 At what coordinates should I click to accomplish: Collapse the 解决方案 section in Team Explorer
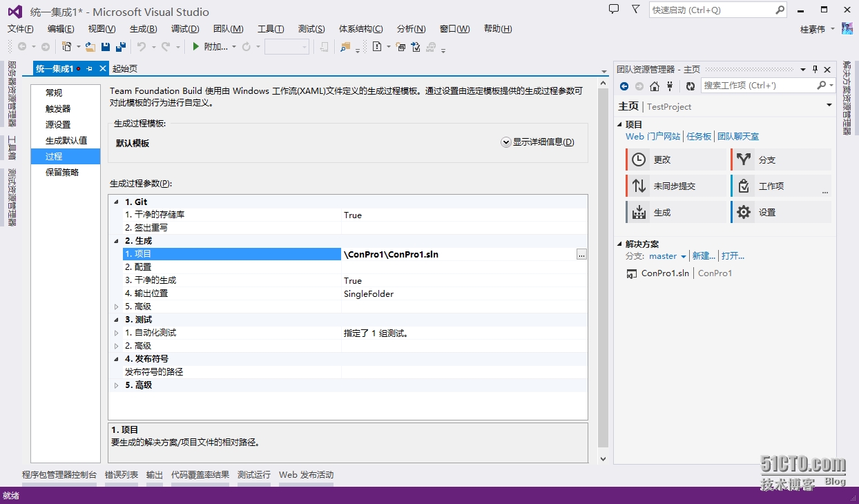click(619, 244)
